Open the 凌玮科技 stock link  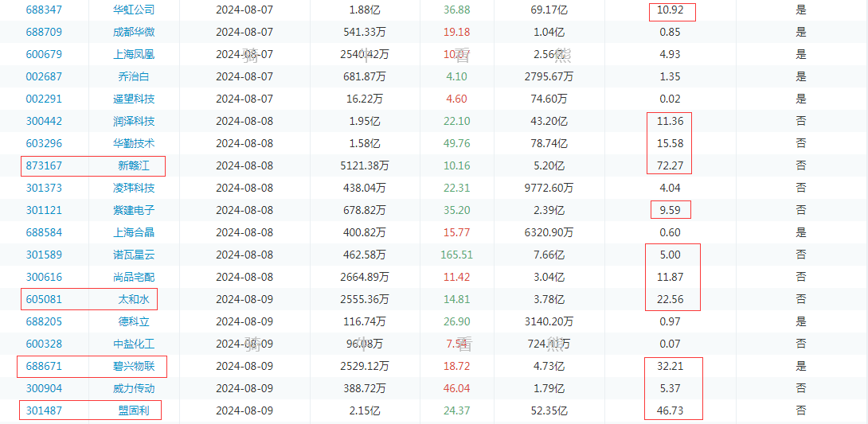[134, 188]
